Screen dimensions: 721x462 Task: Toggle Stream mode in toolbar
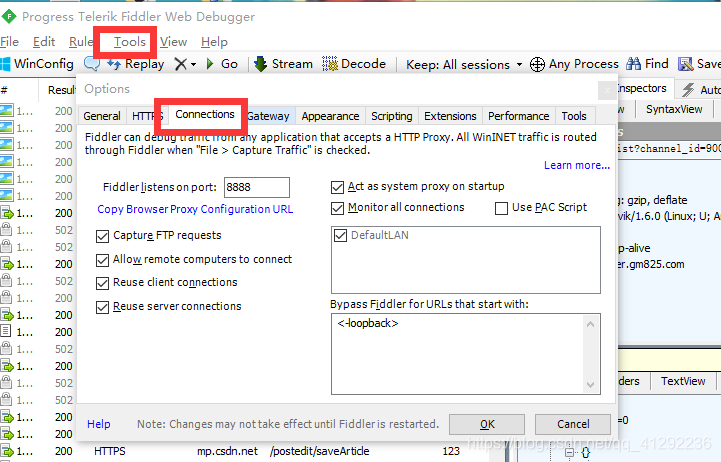click(x=283, y=64)
